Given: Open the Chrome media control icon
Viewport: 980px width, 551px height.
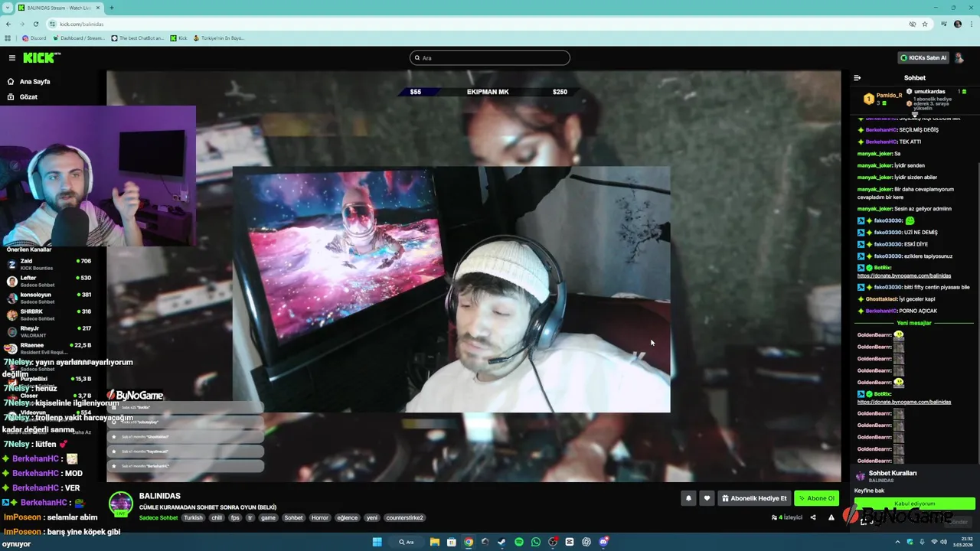Looking at the screenshot, I should click(944, 24).
